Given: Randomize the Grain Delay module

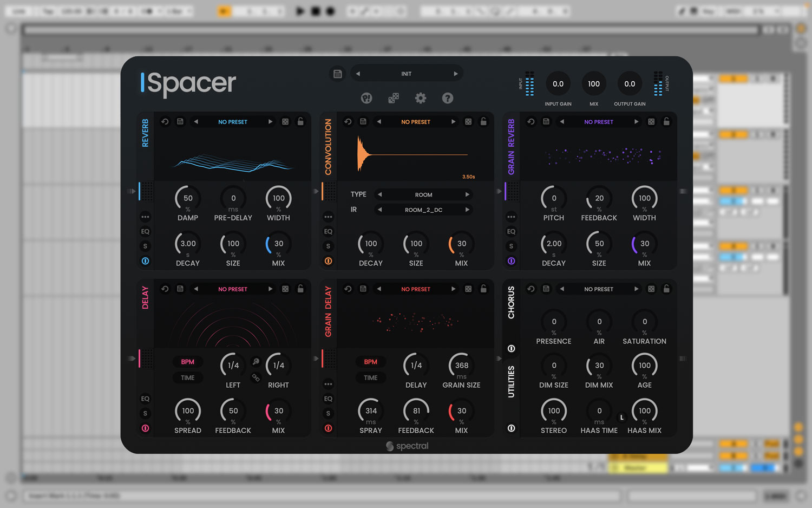Looking at the screenshot, I should click(468, 289).
